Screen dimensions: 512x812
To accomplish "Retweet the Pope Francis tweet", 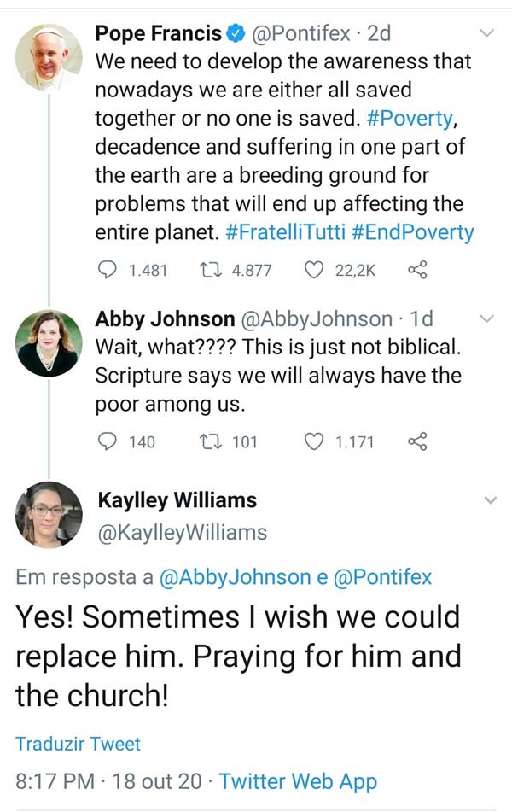I will tap(207, 271).
